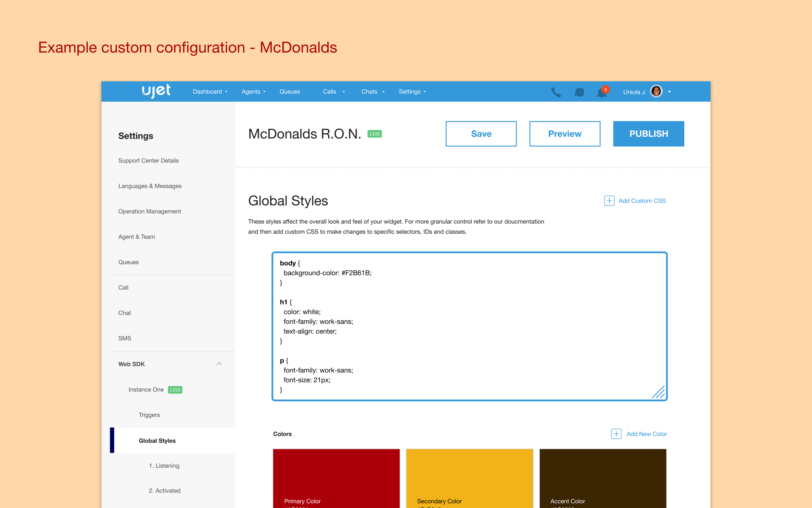Screen dimensions: 812x508
Task: Click the 'background-color: #F2B61B;' line
Action: click(327, 273)
